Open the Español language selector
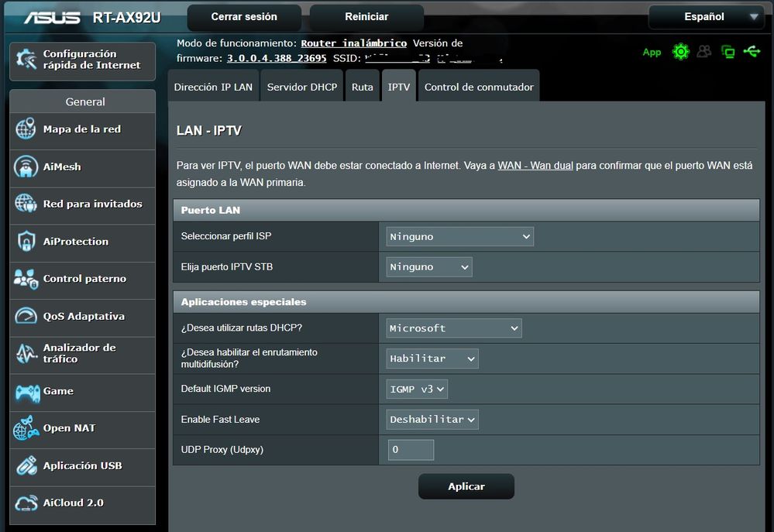774x532 pixels. tap(705, 15)
